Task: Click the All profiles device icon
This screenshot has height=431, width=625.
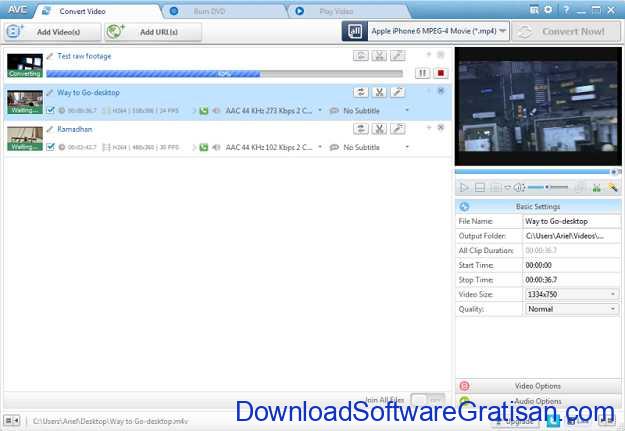Action: (x=355, y=31)
